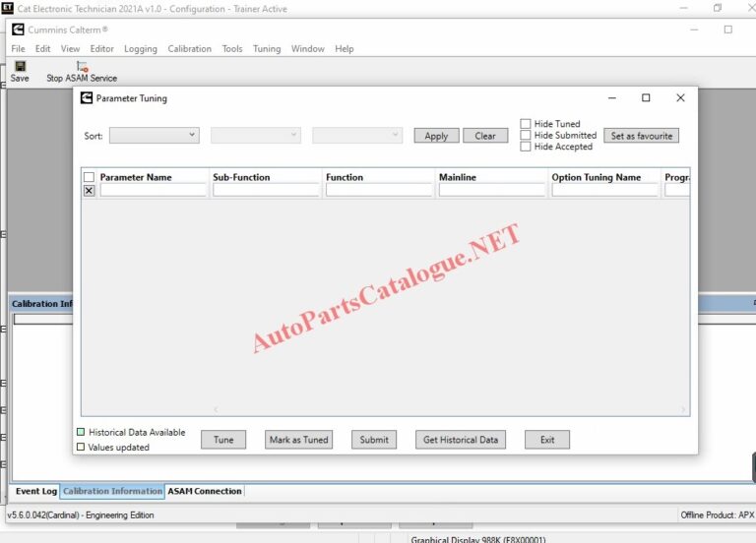Close the Parameter Tuning dialog
This screenshot has height=543, width=756.
(x=680, y=97)
